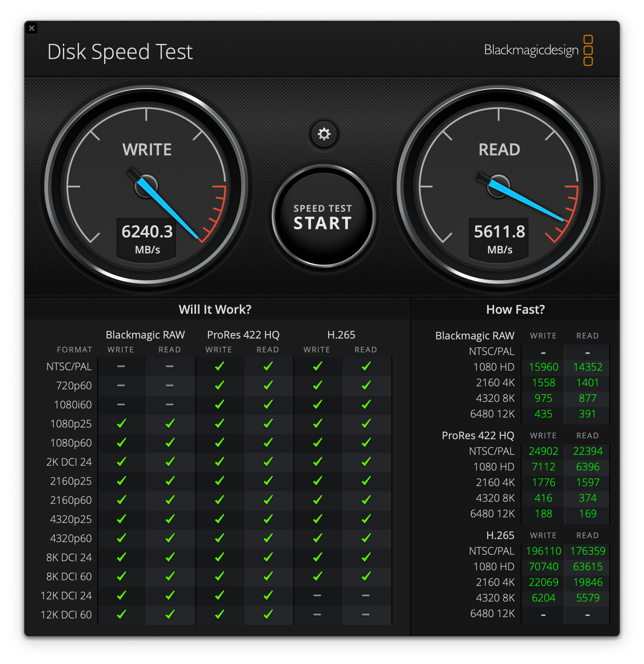Viewport: 644px width, 664px height.
Task: Click Blackmagic RAW write dash for NTSC/PAL
Action: 121,366
